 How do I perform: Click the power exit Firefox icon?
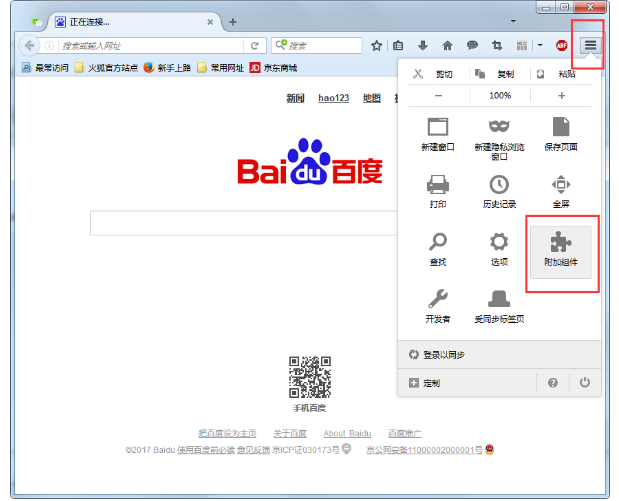[585, 382]
